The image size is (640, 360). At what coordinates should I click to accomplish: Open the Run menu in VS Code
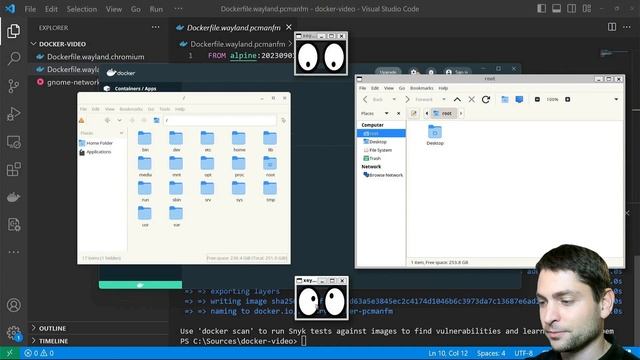(x=156, y=9)
